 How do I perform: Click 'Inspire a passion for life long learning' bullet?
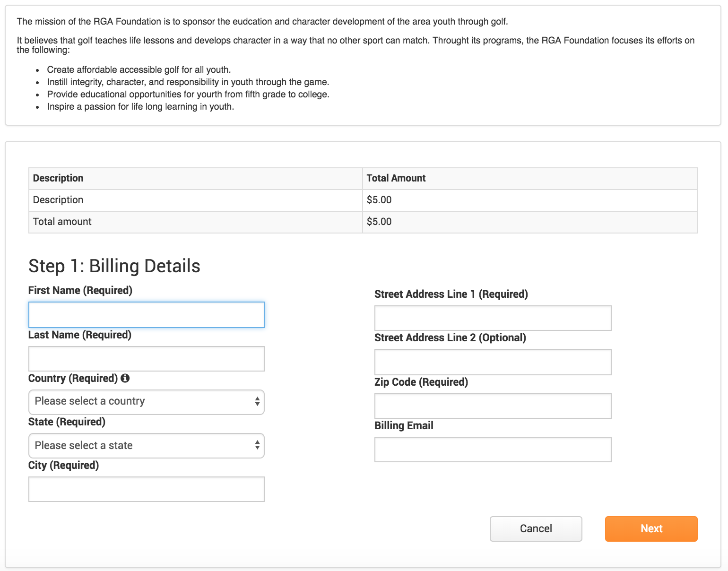click(x=140, y=106)
